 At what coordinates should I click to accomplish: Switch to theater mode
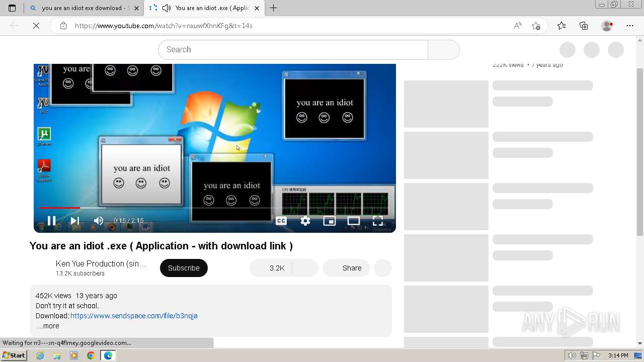pos(354,221)
